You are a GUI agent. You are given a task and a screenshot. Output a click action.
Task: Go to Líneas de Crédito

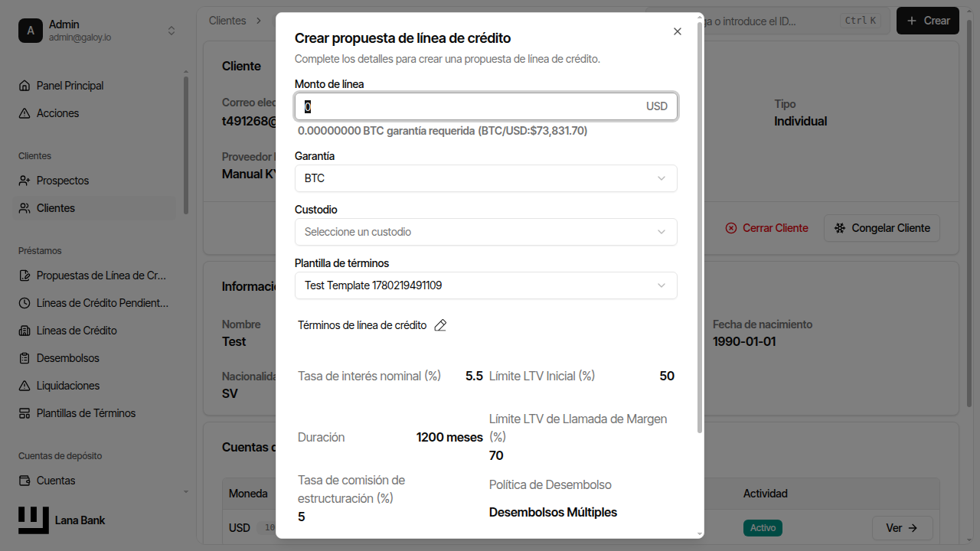94,331
